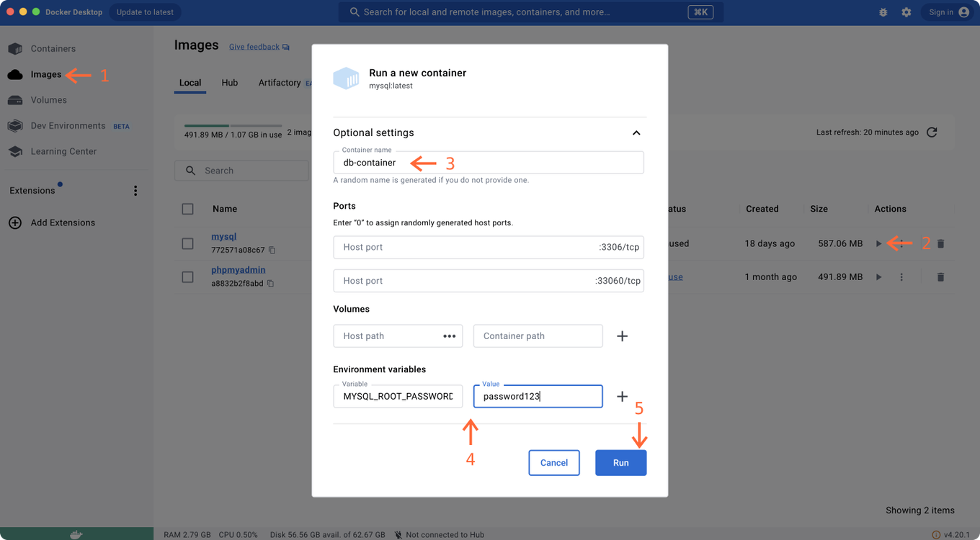Open the Give feedback link
This screenshot has height=540, width=980.
254,46
